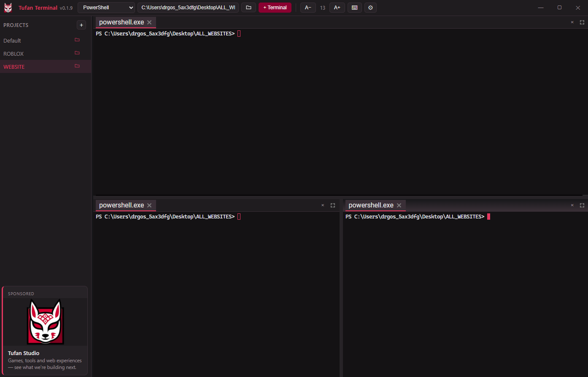This screenshot has height=377, width=588.
Task: Open the PowerShell shell type dropdown
Action: point(106,8)
